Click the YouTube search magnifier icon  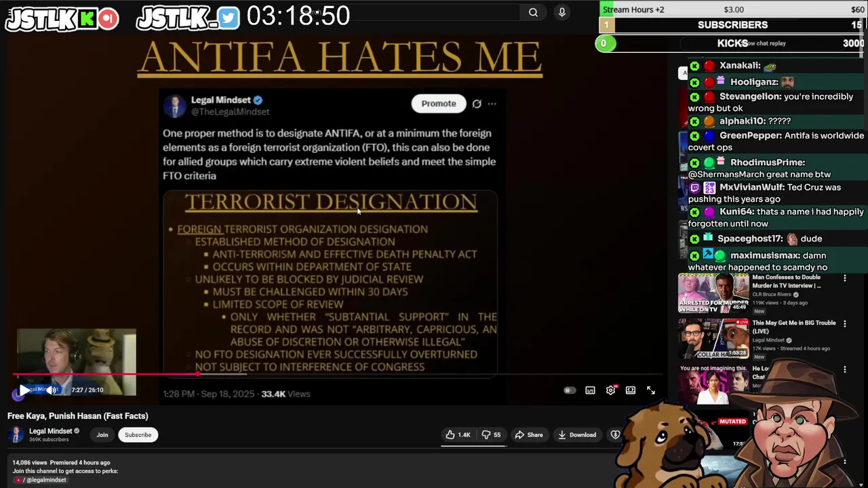point(533,12)
